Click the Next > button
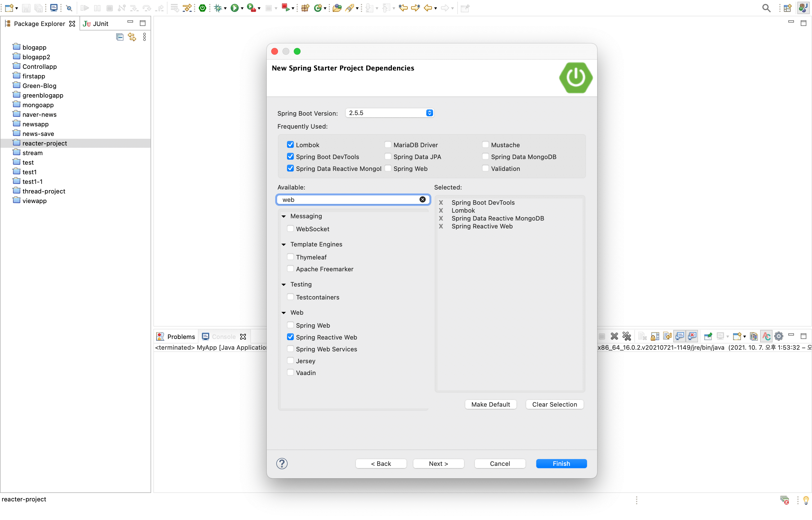 click(438, 463)
